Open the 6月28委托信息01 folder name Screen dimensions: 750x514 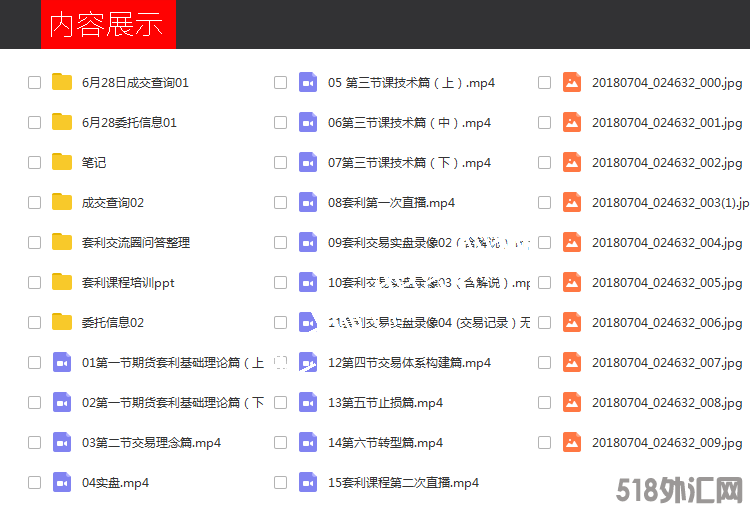pos(129,122)
